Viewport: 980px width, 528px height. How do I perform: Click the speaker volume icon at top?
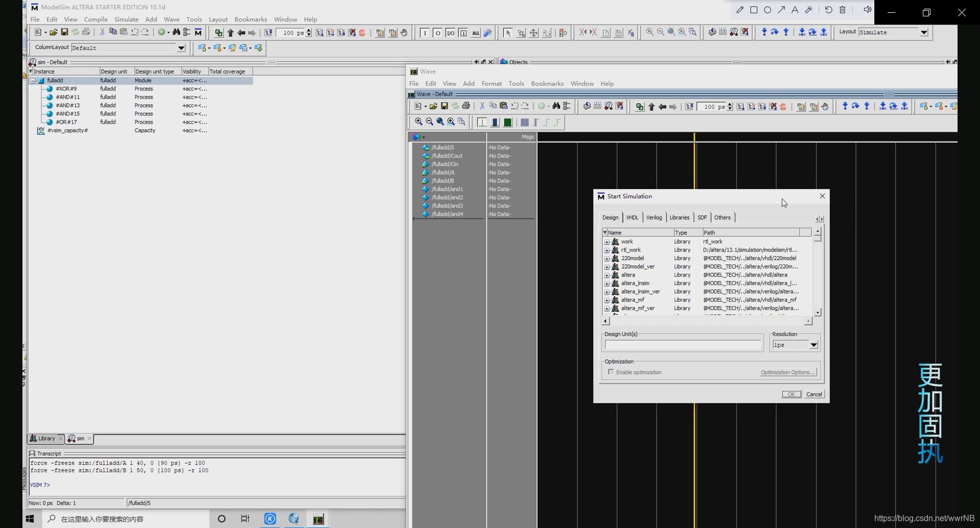[x=867, y=10]
